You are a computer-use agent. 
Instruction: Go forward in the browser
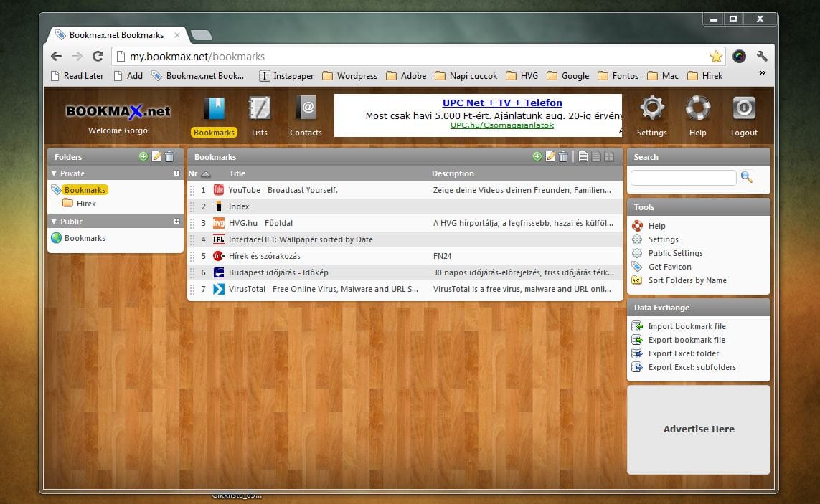(x=77, y=56)
